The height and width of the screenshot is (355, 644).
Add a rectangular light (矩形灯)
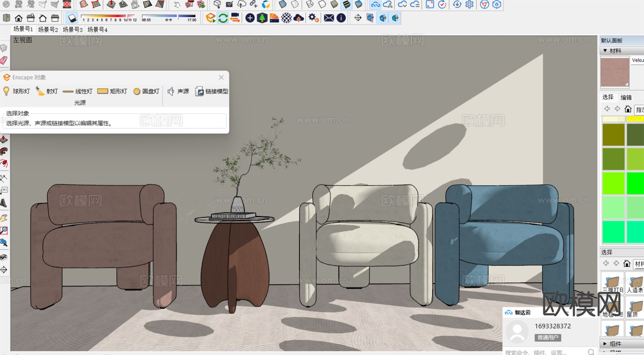pos(112,91)
